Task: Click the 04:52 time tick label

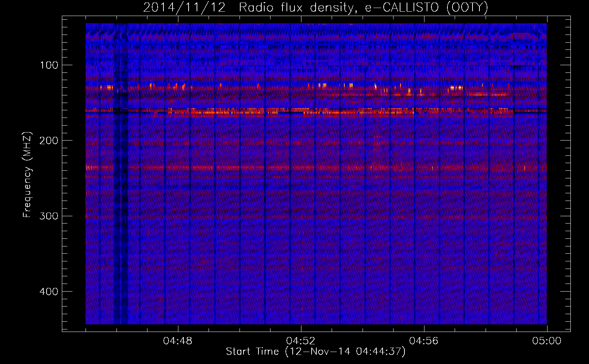Action: pos(301,341)
